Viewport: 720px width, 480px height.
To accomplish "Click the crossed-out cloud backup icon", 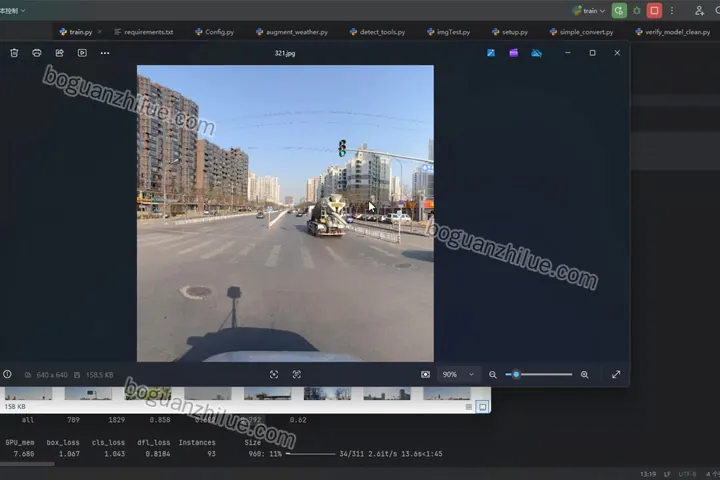I will (x=536, y=53).
